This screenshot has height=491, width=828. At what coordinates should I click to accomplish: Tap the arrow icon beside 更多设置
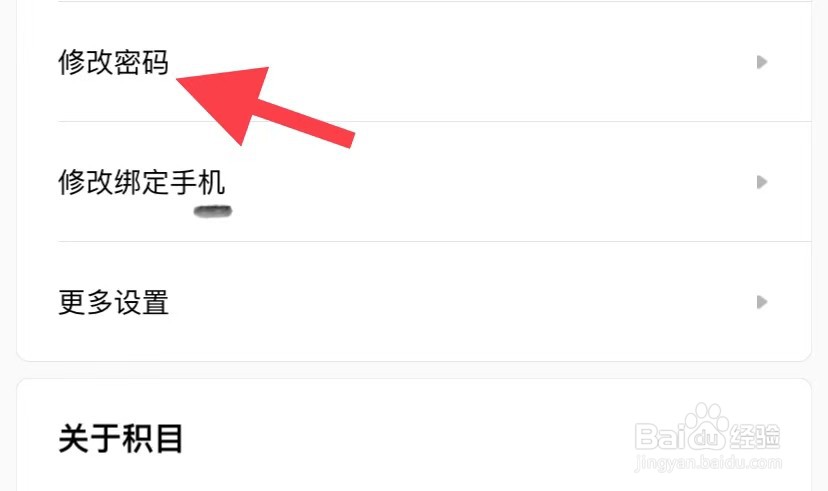click(x=761, y=302)
